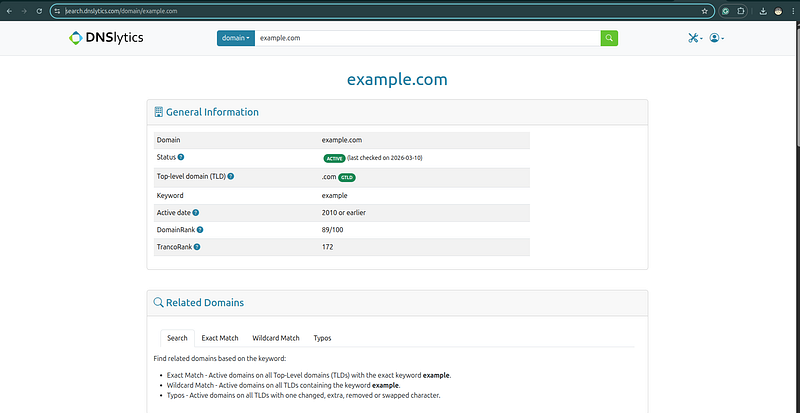This screenshot has height=413, width=800.
Task: Click the Related Domains heading
Action: tap(205, 303)
